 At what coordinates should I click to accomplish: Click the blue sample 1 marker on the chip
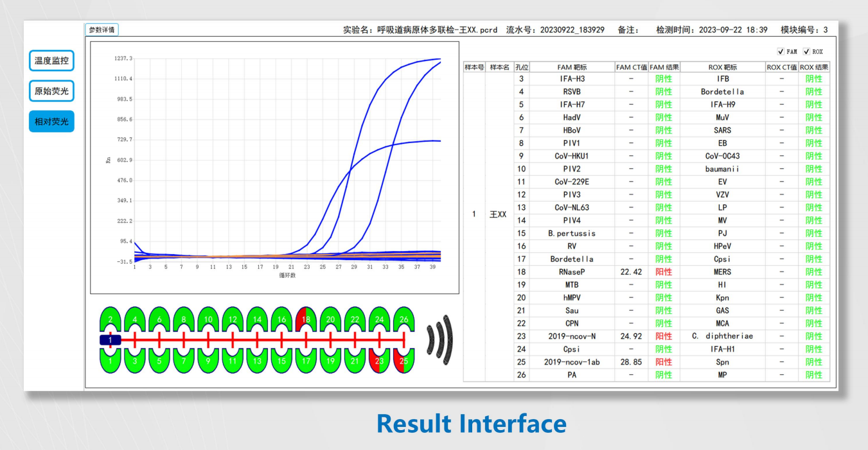pos(111,340)
